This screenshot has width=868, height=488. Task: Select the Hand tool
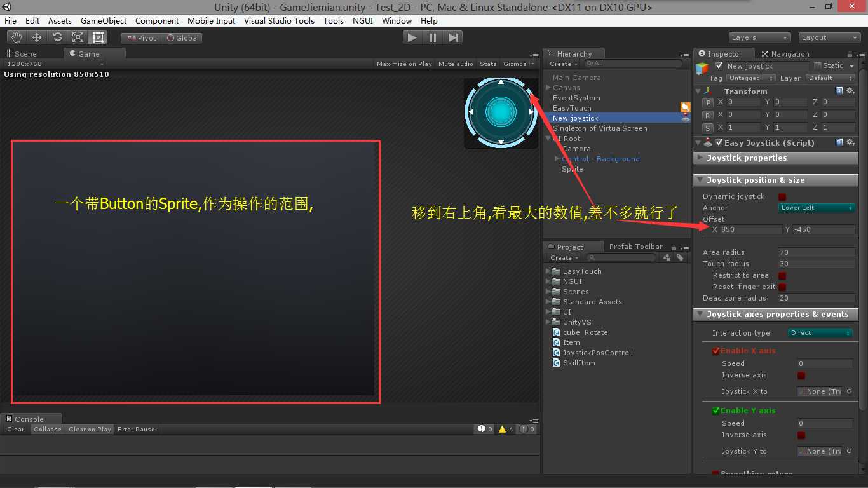[x=16, y=37]
